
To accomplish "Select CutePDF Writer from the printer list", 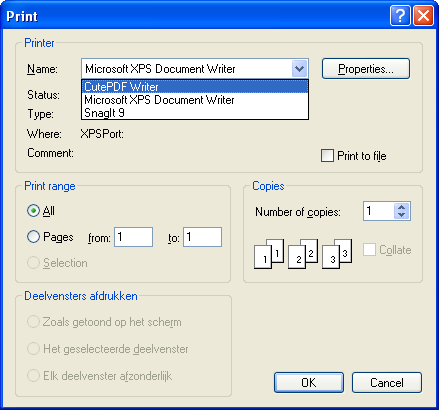I will coord(195,87).
